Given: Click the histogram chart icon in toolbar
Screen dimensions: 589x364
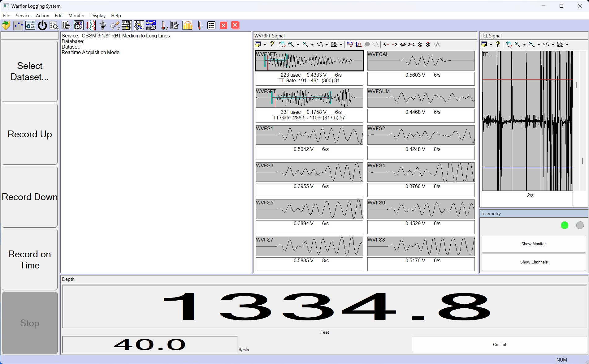Looking at the screenshot, I should [187, 25].
